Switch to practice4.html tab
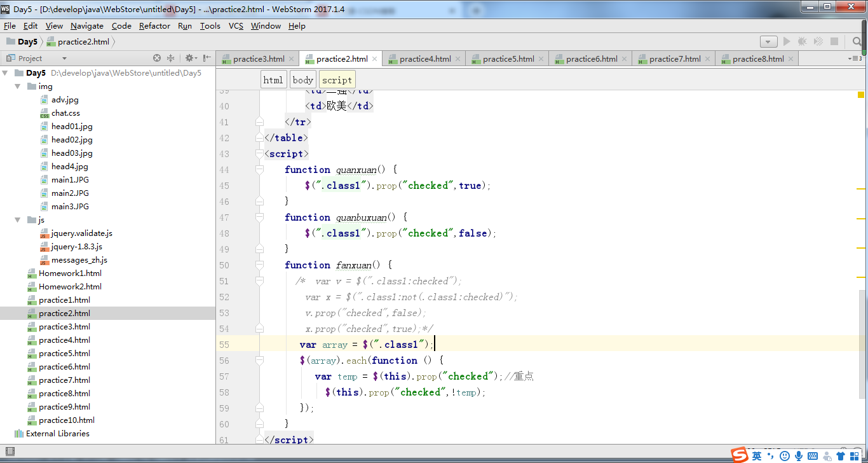The image size is (868, 463). (424, 59)
